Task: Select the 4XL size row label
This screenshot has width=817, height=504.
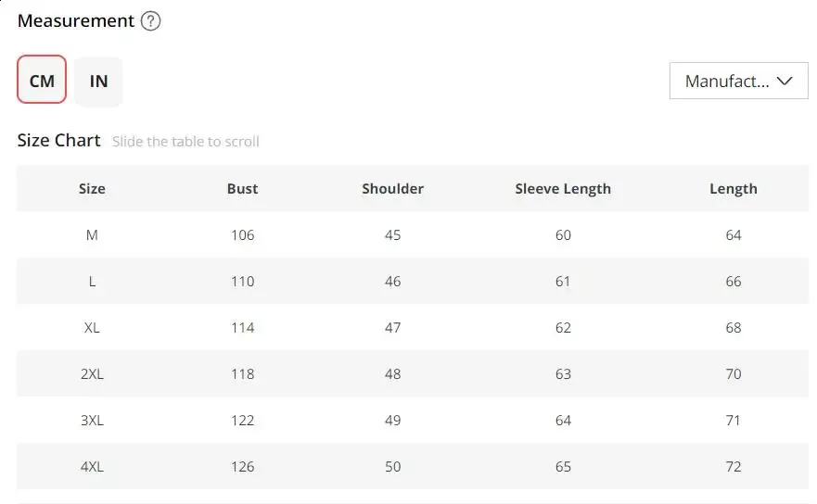Action: click(92, 467)
